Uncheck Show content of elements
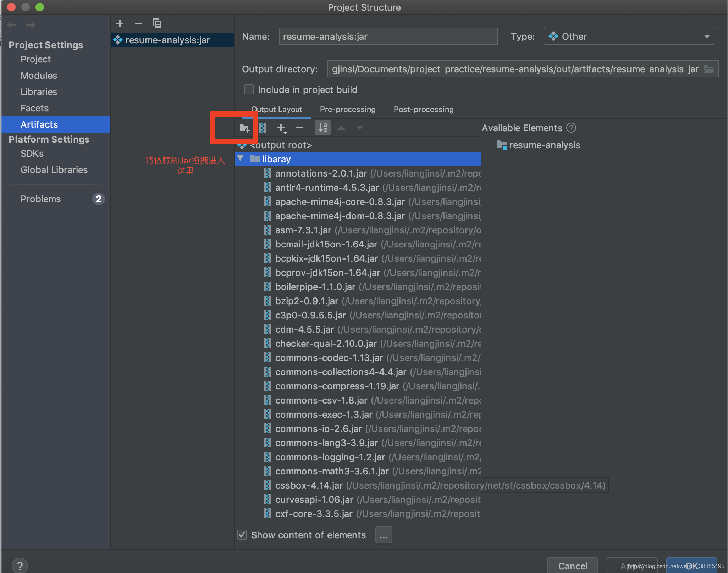728x573 pixels. click(x=242, y=535)
